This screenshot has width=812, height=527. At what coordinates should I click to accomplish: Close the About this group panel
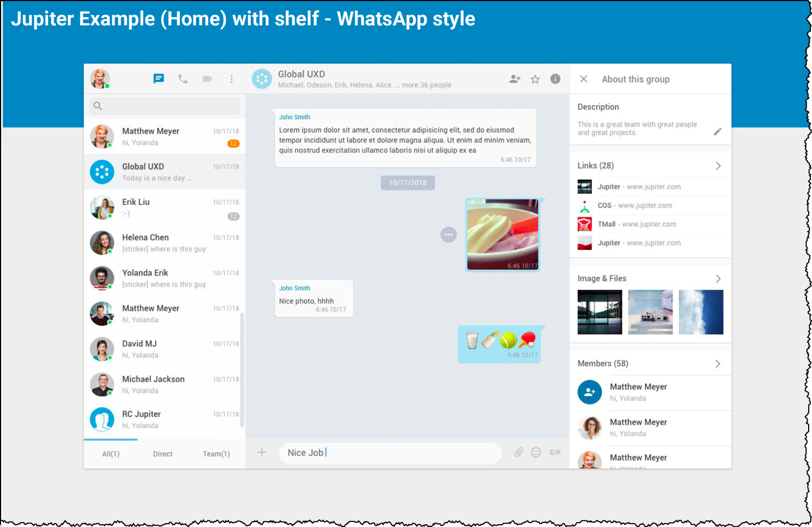(584, 79)
